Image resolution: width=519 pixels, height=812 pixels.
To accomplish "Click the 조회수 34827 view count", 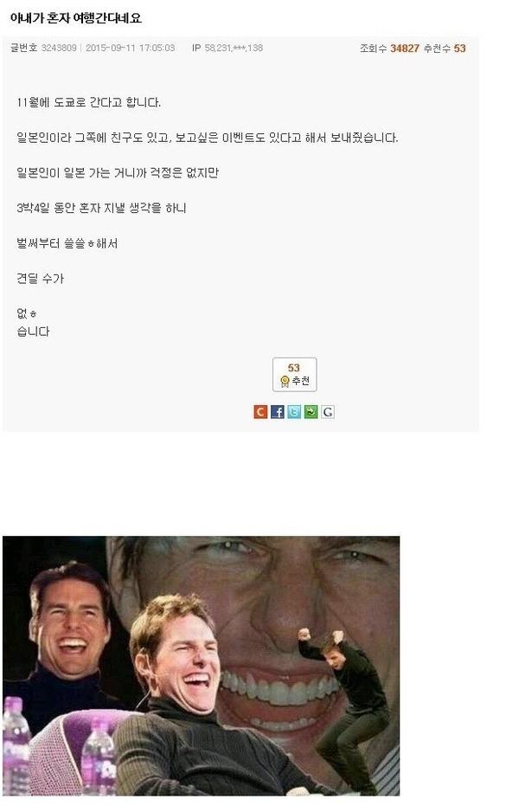I will coord(389,48).
